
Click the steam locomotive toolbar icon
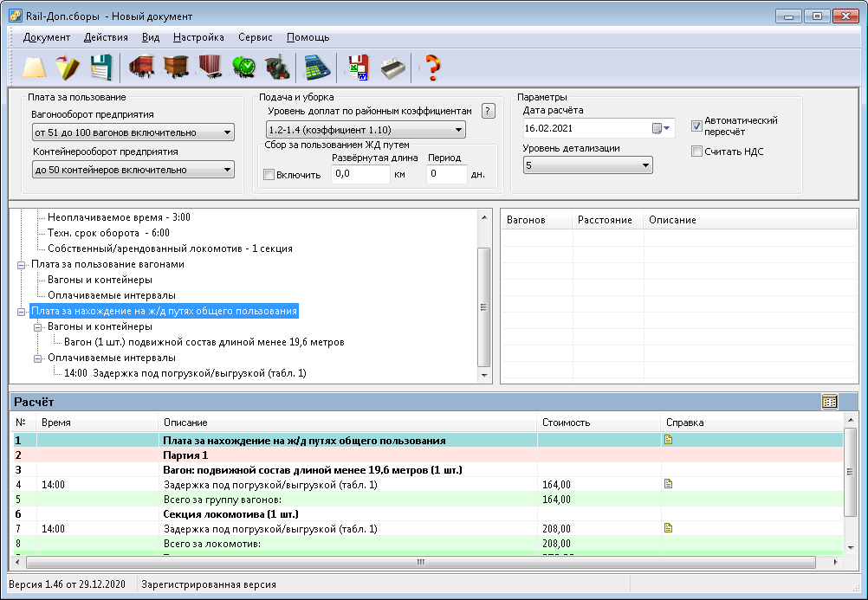(x=277, y=68)
